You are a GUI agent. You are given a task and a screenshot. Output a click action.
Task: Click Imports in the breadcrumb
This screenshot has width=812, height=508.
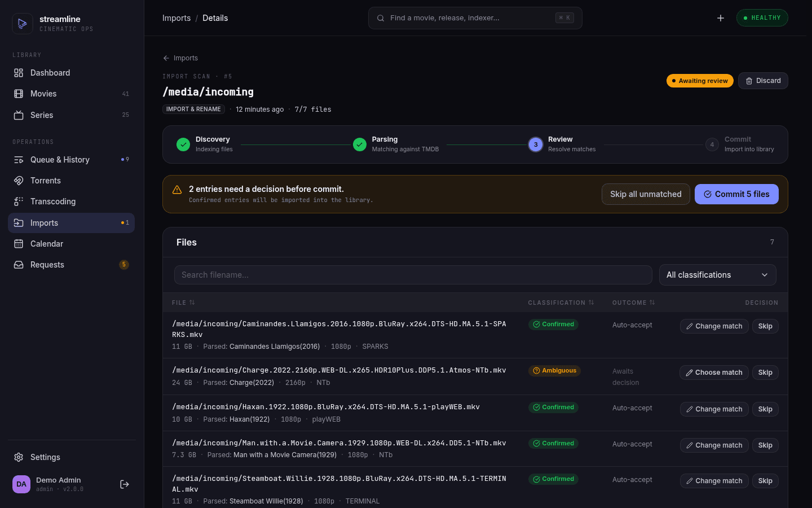click(x=176, y=18)
